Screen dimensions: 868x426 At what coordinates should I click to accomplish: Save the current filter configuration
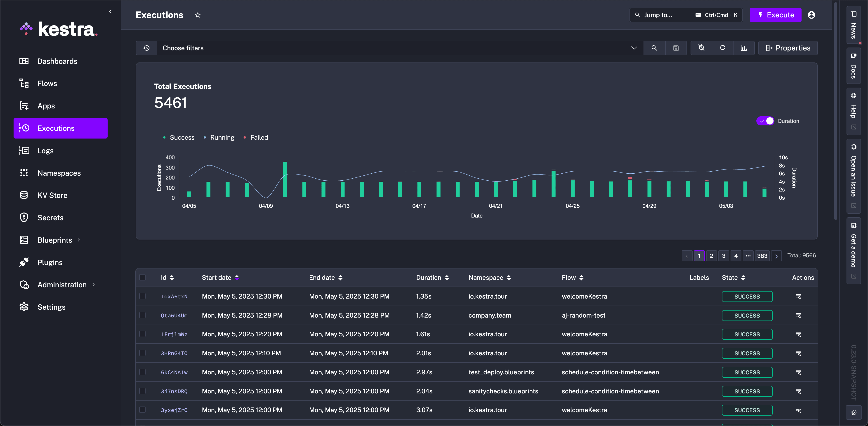pos(676,48)
